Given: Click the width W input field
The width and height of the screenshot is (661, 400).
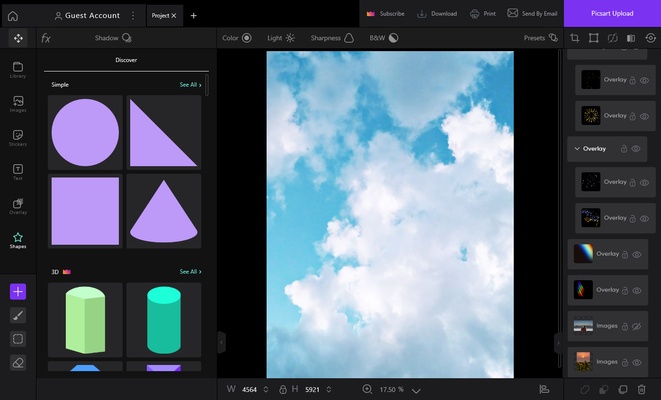Looking at the screenshot, I should tap(250, 389).
